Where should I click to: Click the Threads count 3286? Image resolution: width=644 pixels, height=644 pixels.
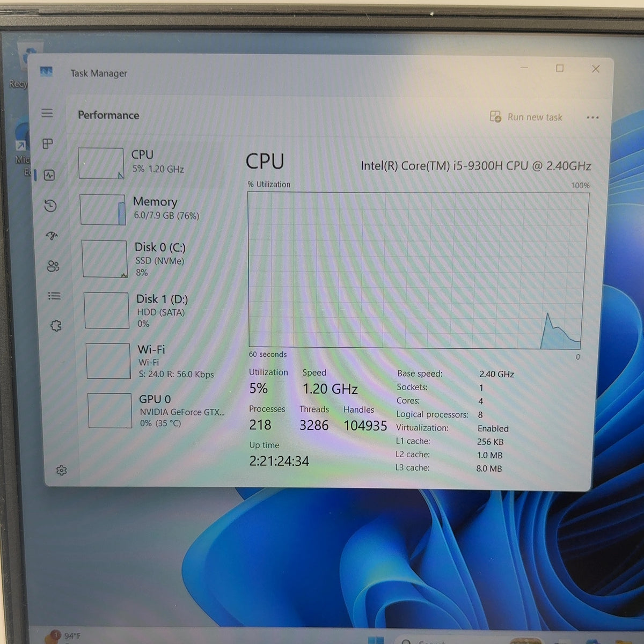(x=314, y=426)
